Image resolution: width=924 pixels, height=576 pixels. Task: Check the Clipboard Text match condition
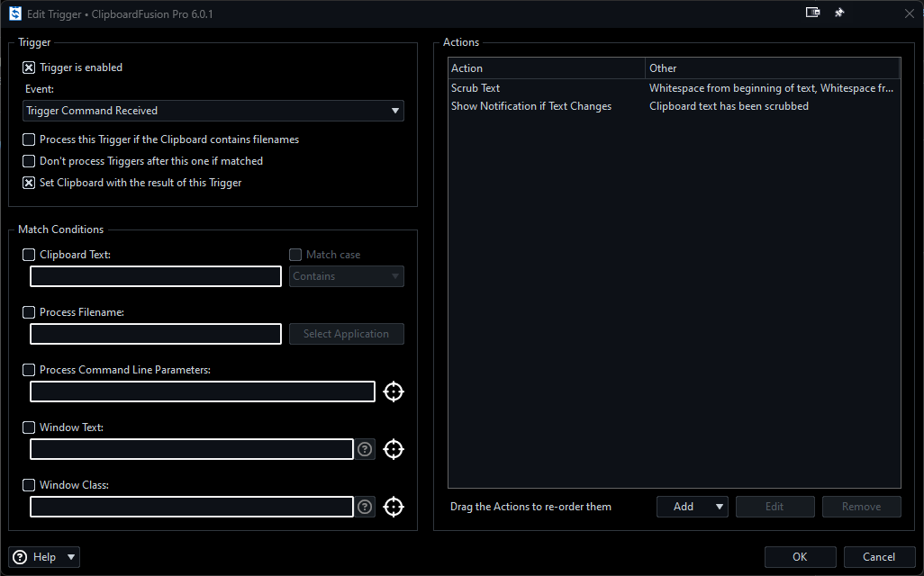click(x=29, y=255)
